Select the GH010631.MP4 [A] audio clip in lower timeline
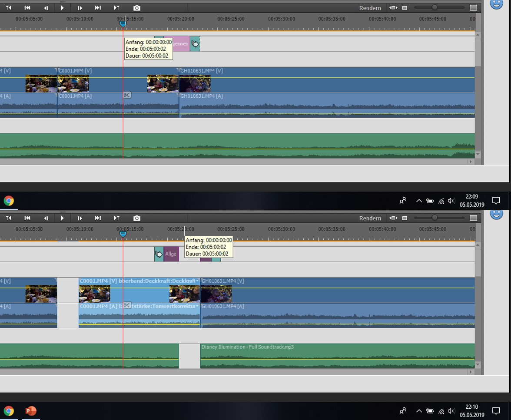Screen dimensions: 511x420 pyautogui.click(x=338, y=315)
